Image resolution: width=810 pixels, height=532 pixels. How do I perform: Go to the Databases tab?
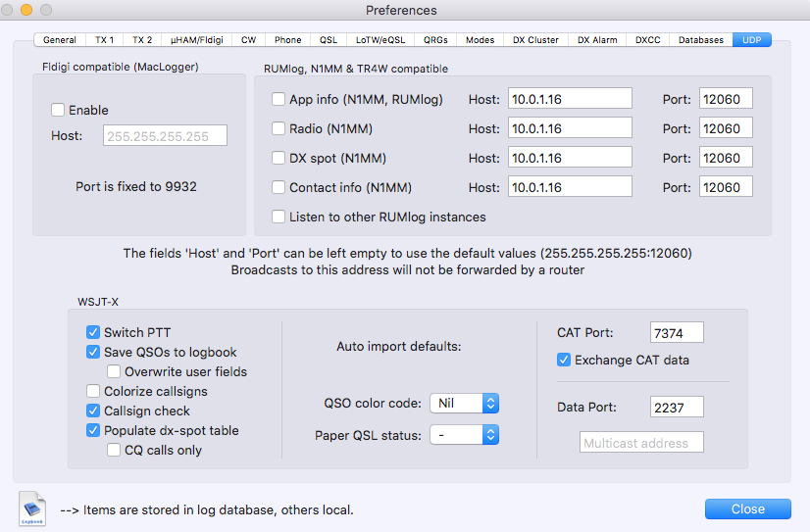click(x=701, y=40)
